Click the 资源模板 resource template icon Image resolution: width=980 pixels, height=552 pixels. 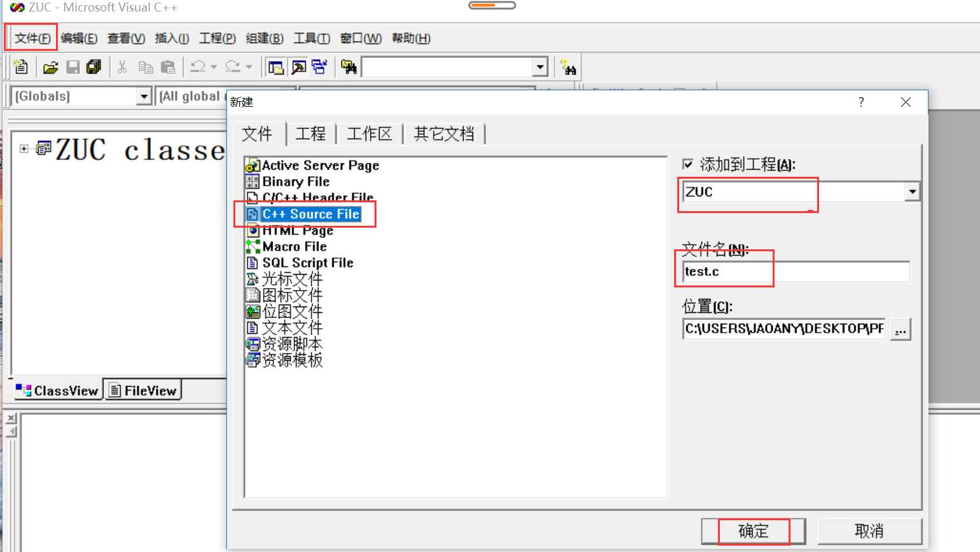click(252, 360)
